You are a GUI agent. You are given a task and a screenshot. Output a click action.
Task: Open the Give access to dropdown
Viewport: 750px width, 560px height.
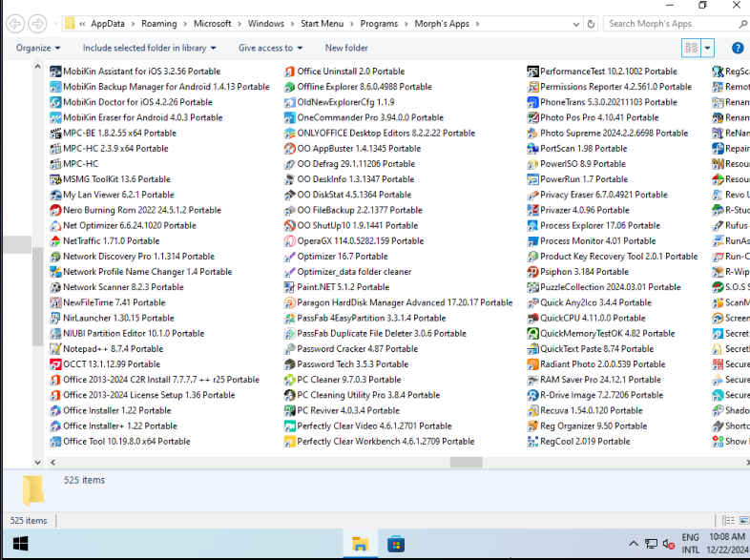point(271,48)
